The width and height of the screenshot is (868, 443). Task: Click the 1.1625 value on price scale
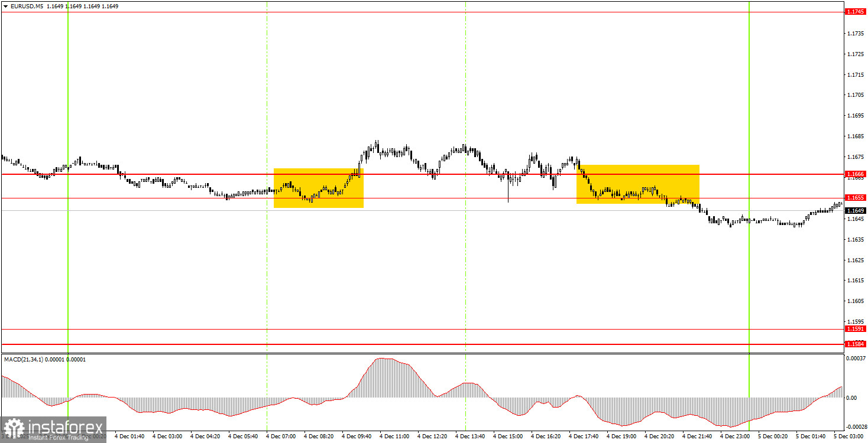click(856, 260)
